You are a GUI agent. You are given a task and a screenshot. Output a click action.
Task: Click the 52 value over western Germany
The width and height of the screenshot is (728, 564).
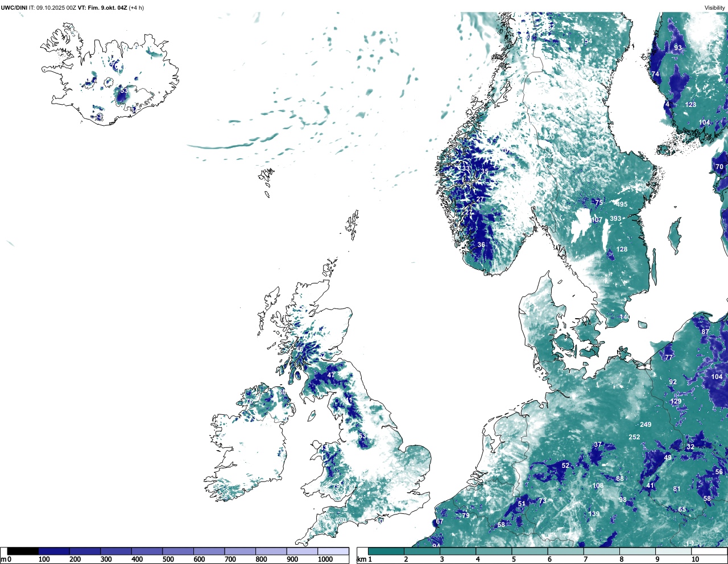pos(565,466)
